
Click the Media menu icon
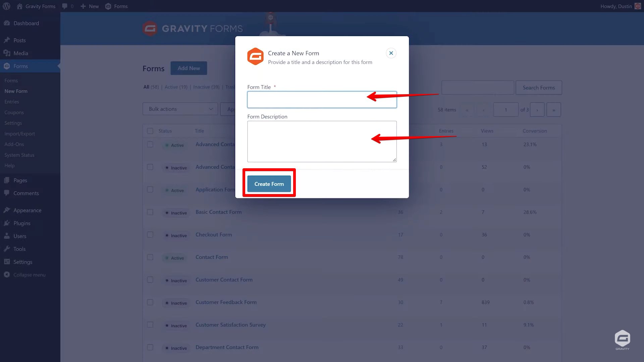click(7, 53)
